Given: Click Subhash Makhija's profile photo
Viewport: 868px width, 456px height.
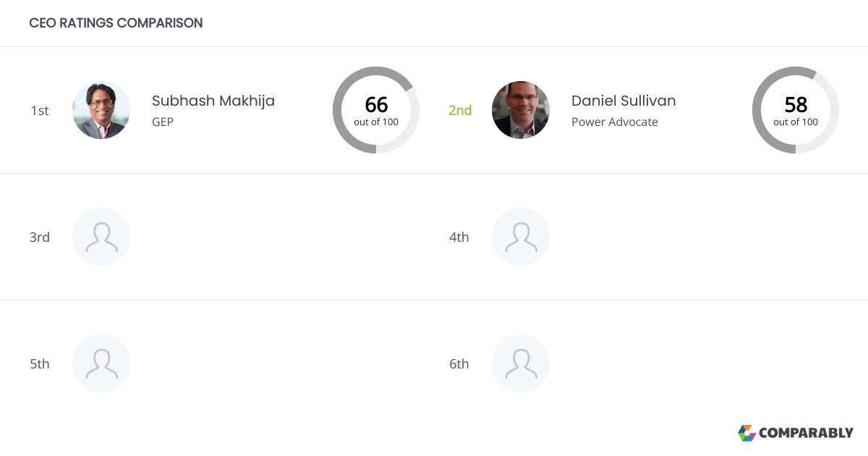Looking at the screenshot, I should [101, 110].
